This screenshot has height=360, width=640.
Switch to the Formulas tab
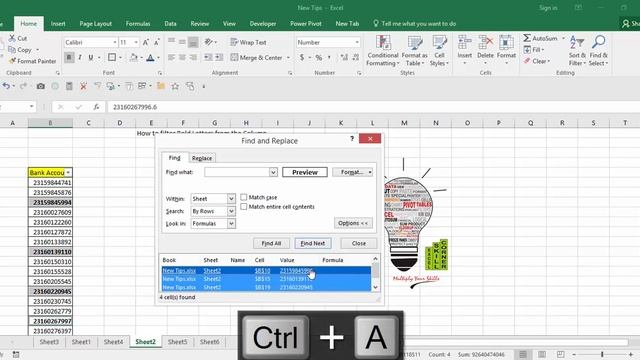tap(138, 24)
